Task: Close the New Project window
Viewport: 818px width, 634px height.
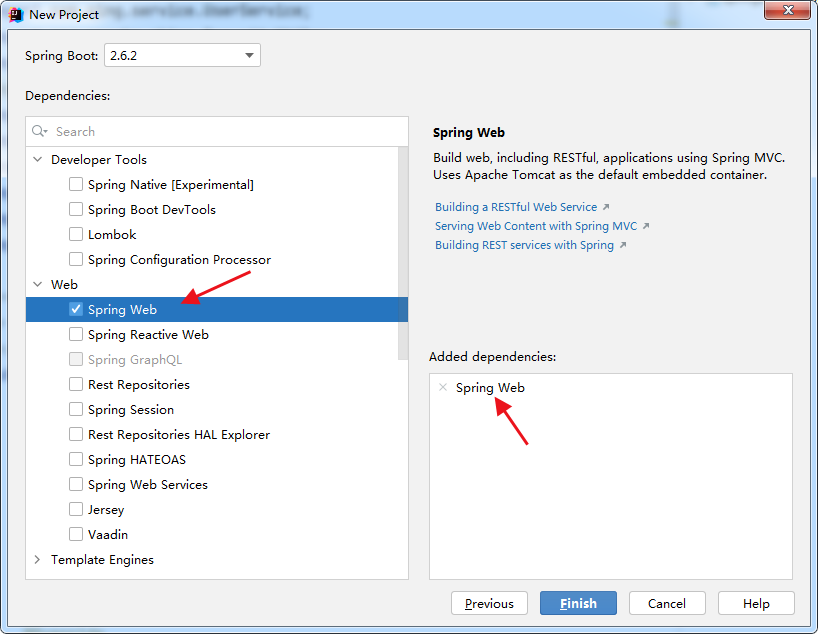Action: coord(788,10)
